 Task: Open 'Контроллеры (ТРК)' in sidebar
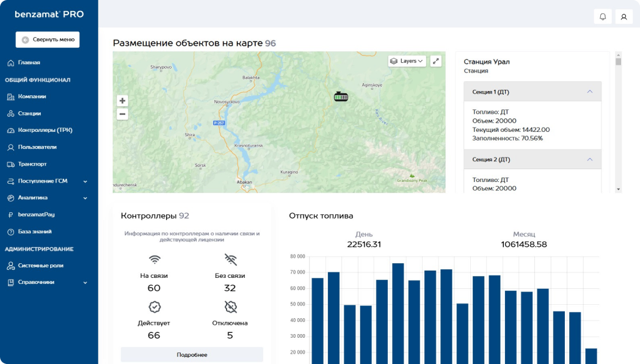(45, 130)
